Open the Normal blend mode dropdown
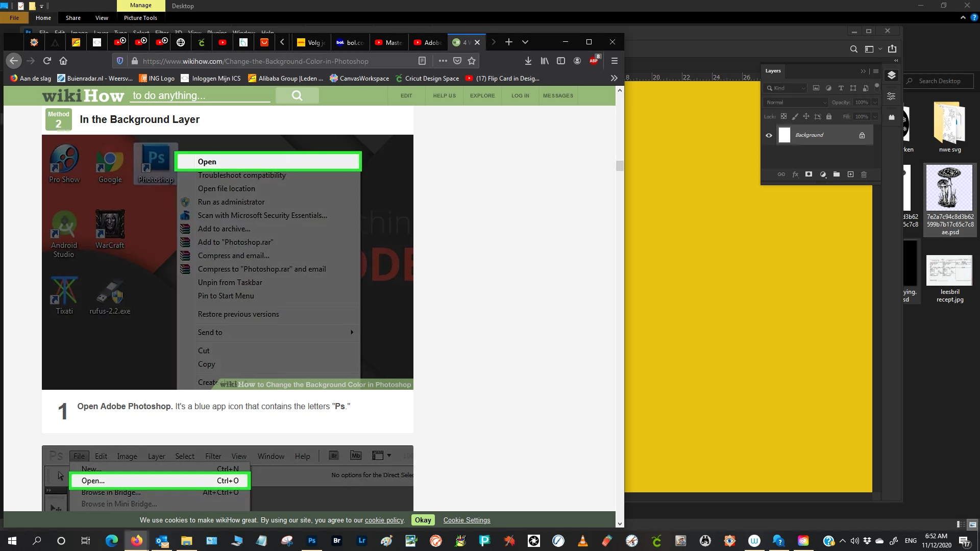 795,103
